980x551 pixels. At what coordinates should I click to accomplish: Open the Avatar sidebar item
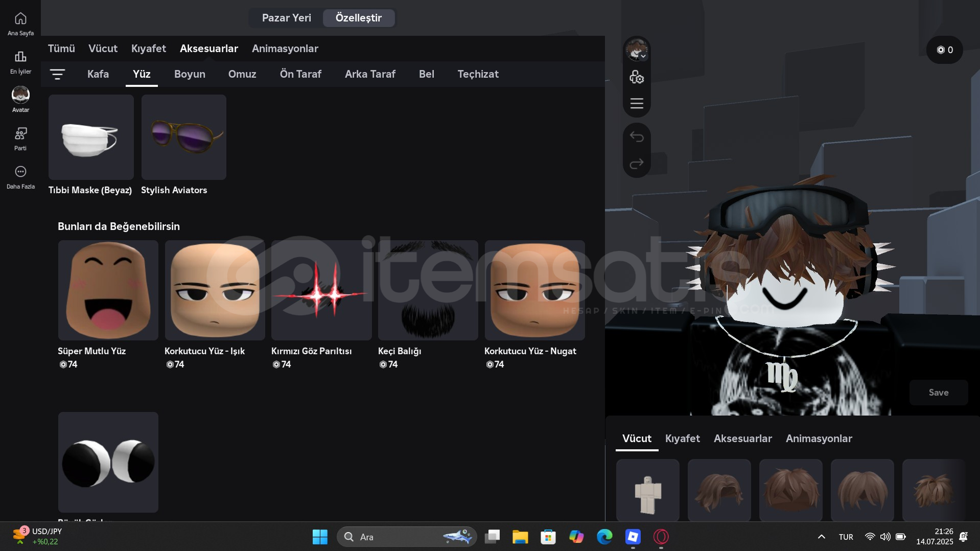(x=20, y=100)
